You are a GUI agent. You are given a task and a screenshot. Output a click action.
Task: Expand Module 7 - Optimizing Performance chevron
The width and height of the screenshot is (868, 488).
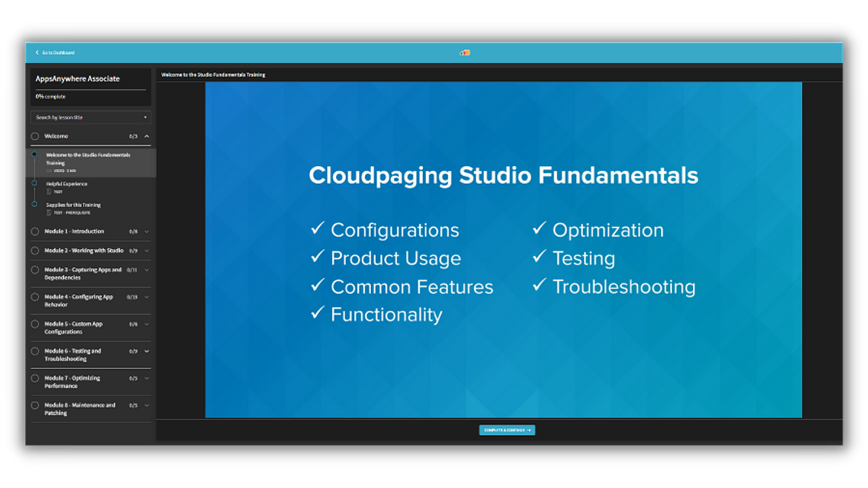pyautogui.click(x=147, y=378)
